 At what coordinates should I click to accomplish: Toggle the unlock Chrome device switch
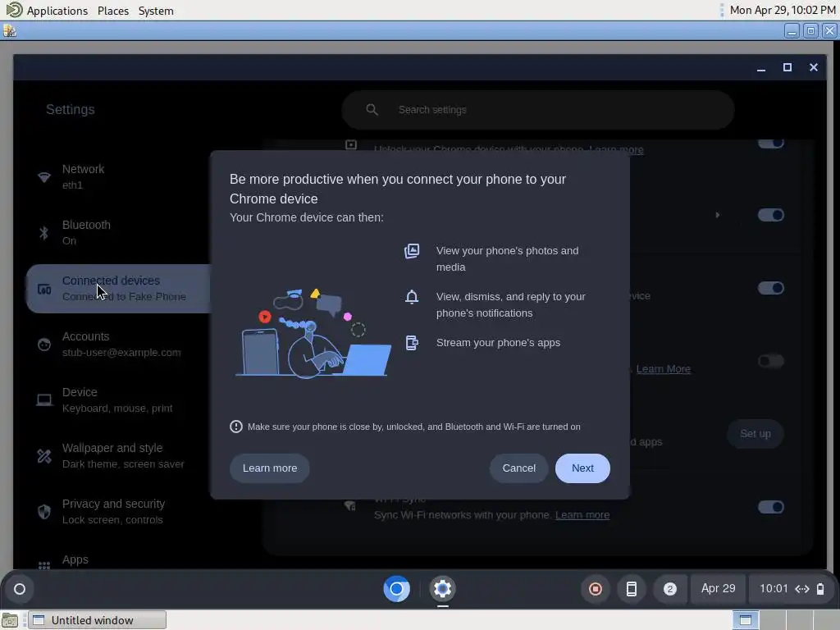pos(770,143)
